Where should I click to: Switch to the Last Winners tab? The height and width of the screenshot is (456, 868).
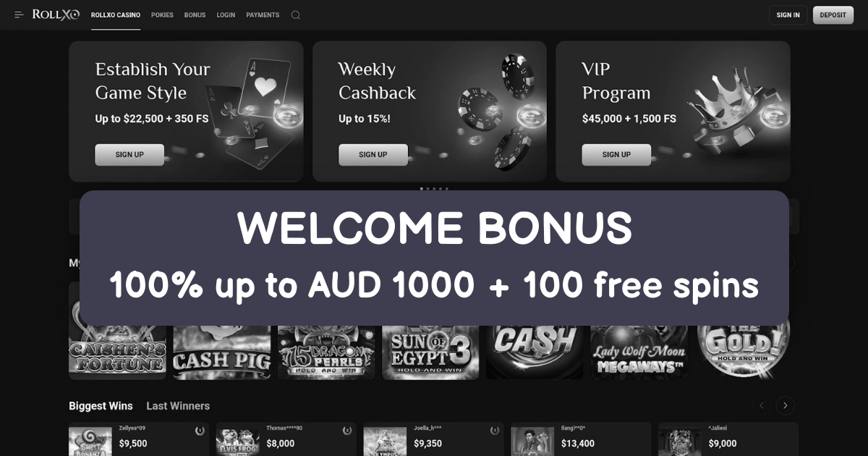pyautogui.click(x=178, y=406)
